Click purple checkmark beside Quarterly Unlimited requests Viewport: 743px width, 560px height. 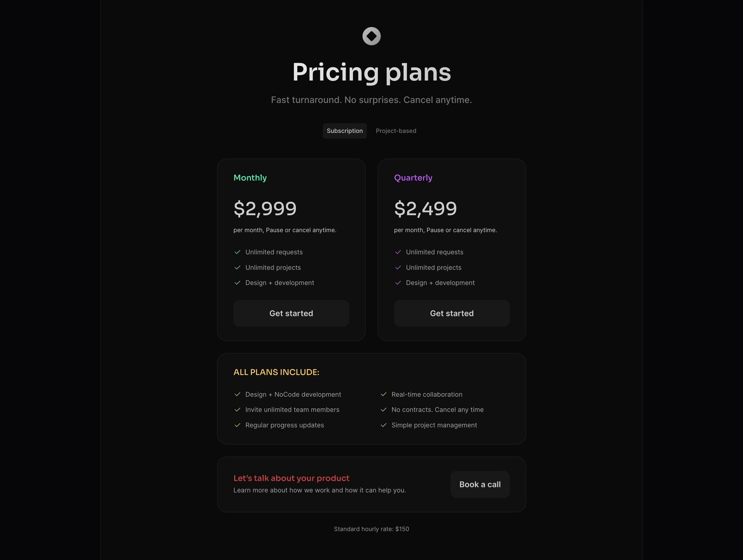point(398,252)
